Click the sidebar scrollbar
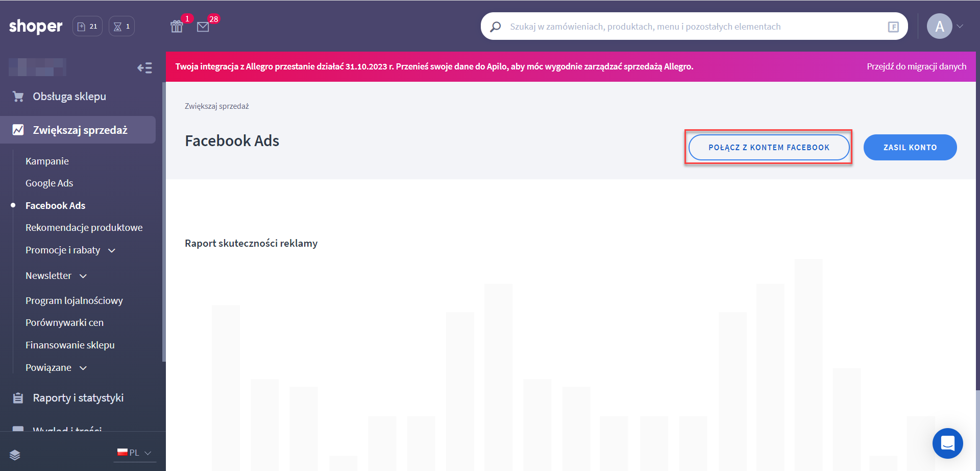This screenshot has width=980, height=471. (x=164, y=222)
